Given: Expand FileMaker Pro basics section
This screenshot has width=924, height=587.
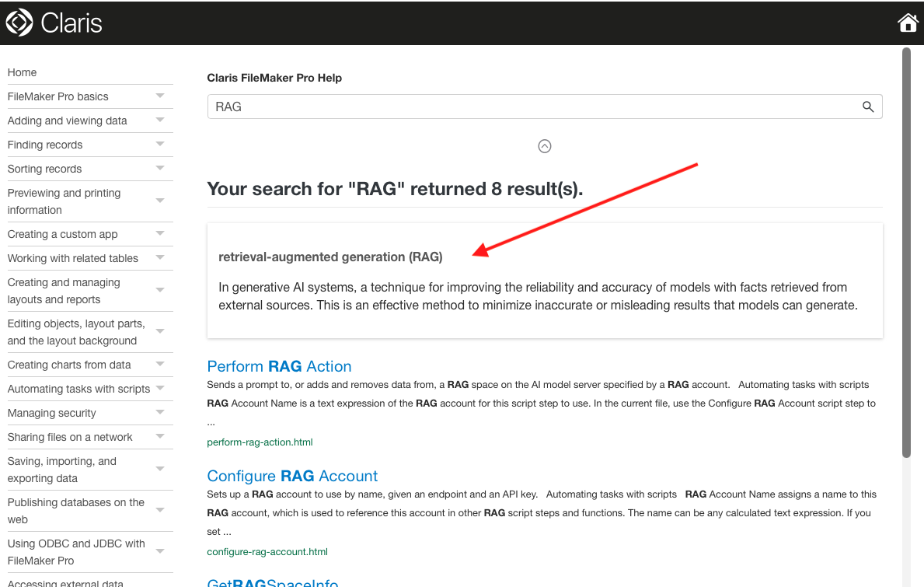Looking at the screenshot, I should point(160,96).
